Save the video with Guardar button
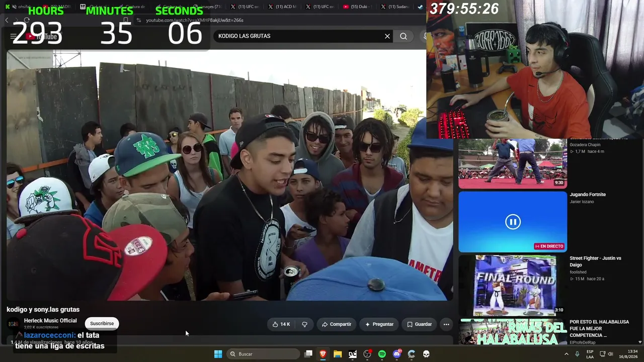Viewport: 644px width, 362px height. point(419,324)
